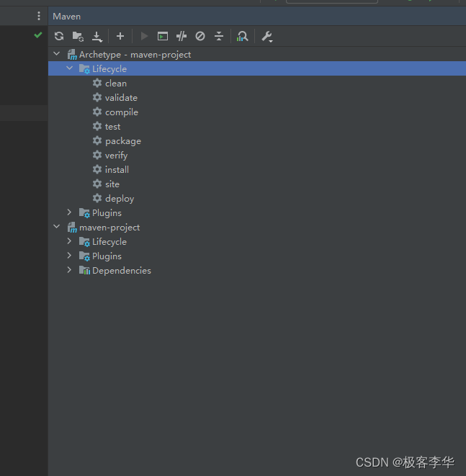Select the package lifecycle goal
This screenshot has height=476, width=466.
(123, 141)
